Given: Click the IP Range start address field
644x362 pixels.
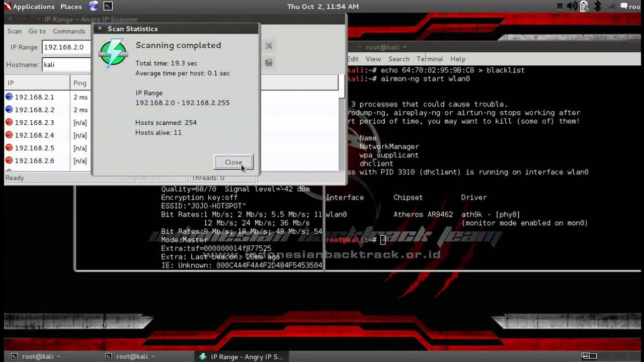Looking at the screenshot, I should pyautogui.click(x=66, y=47).
